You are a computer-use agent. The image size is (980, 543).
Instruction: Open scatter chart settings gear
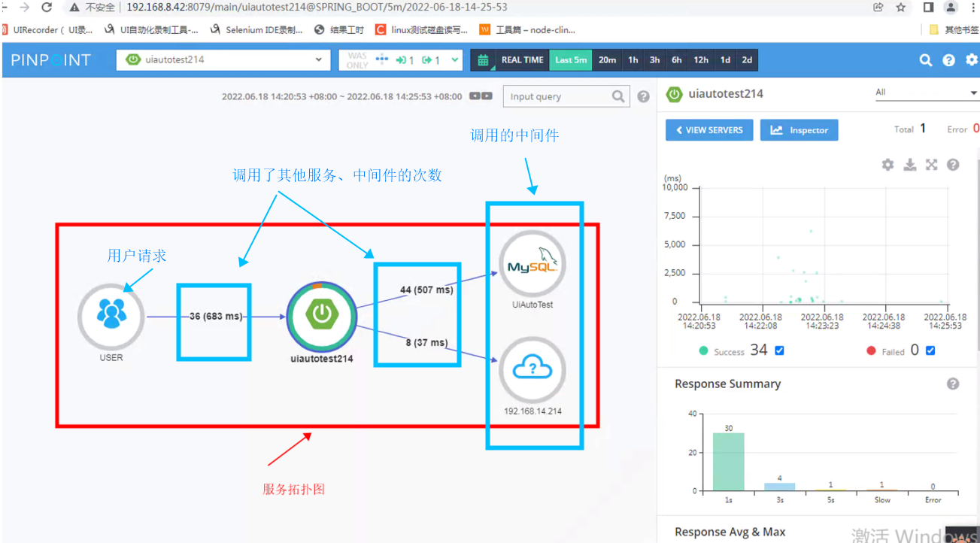pos(887,165)
